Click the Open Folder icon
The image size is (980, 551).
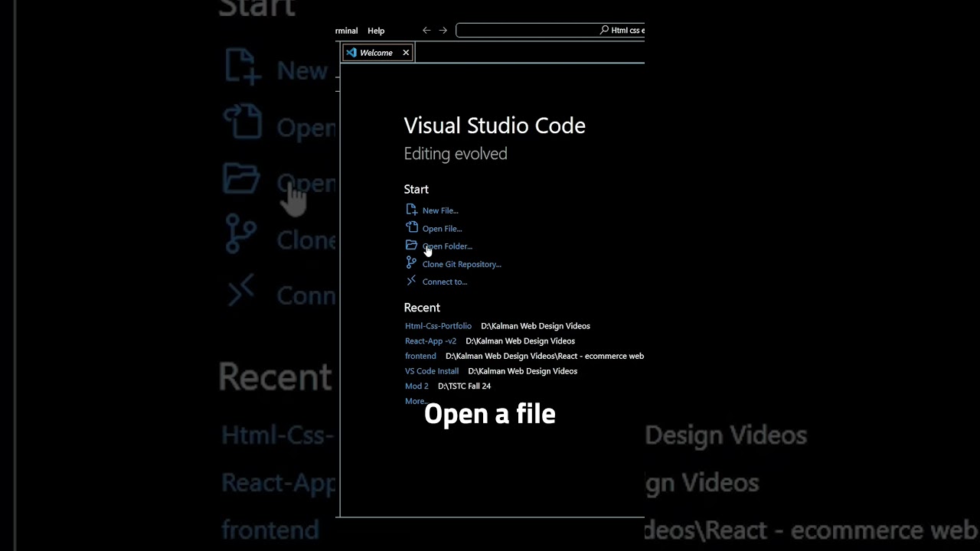tap(411, 246)
